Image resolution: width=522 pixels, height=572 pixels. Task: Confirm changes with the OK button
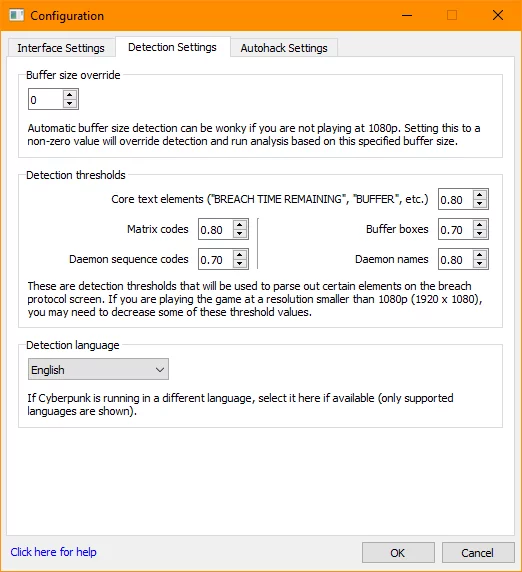pos(398,553)
